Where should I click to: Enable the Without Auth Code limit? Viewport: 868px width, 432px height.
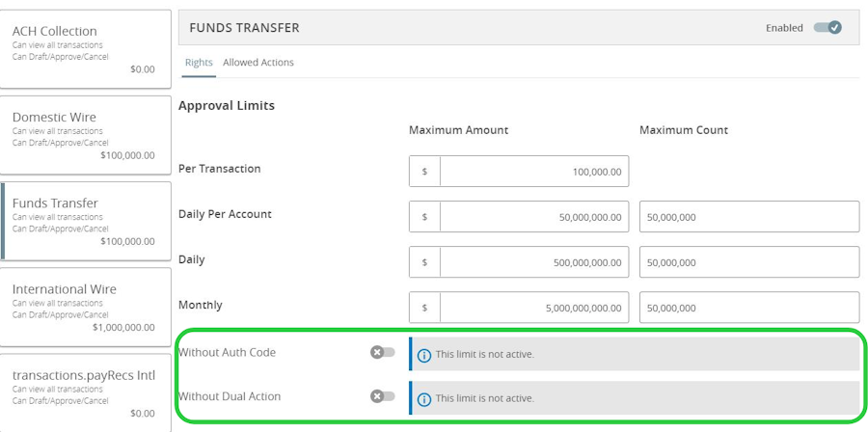click(383, 353)
